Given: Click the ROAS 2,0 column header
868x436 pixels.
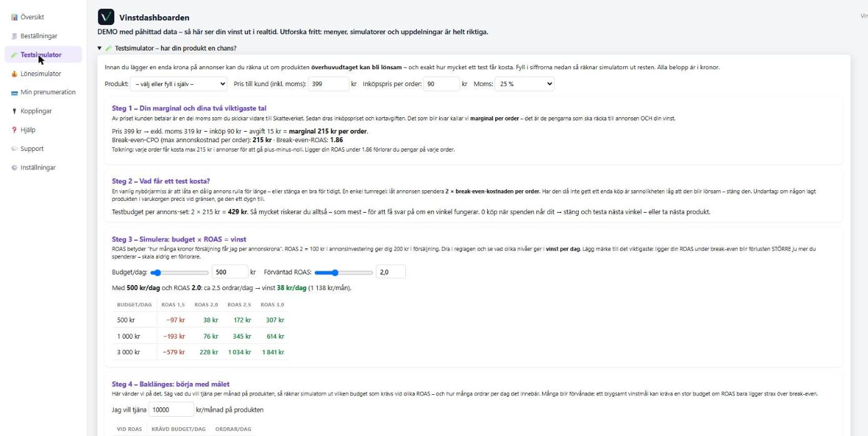Looking at the screenshot, I should click(x=206, y=304).
